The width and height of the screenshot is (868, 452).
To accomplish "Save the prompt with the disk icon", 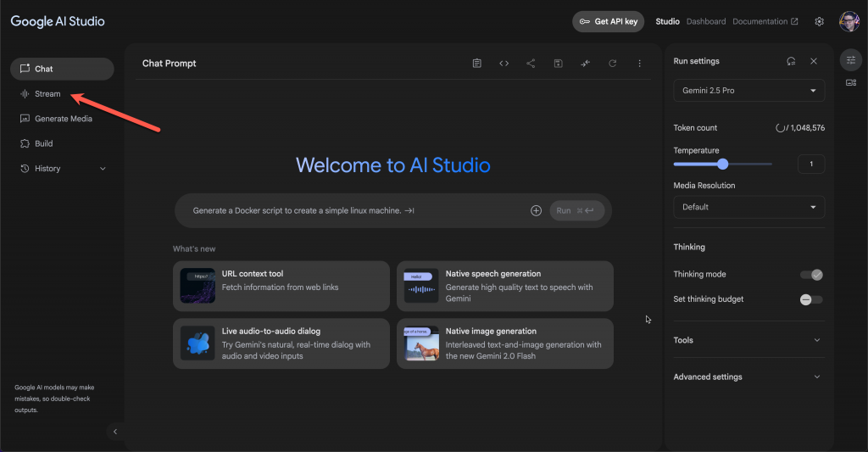I will click(558, 64).
